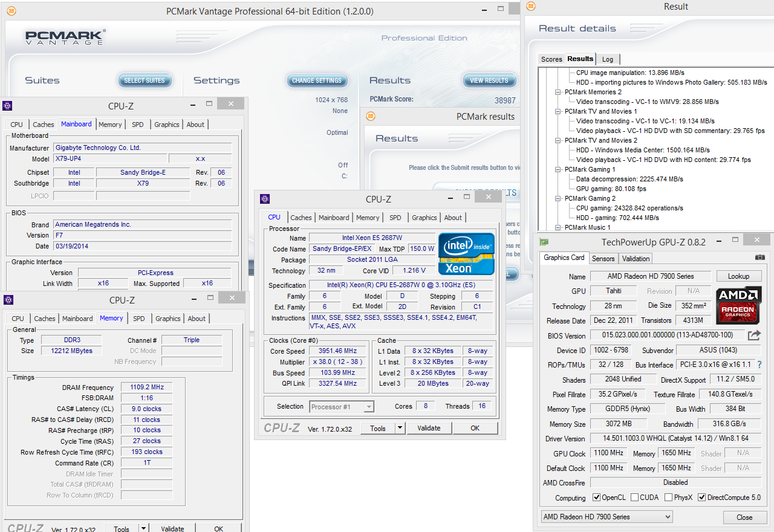Open the AMD Radeon HD 7900 Series GPU selector
This screenshot has height=532, width=774.
(x=607, y=517)
